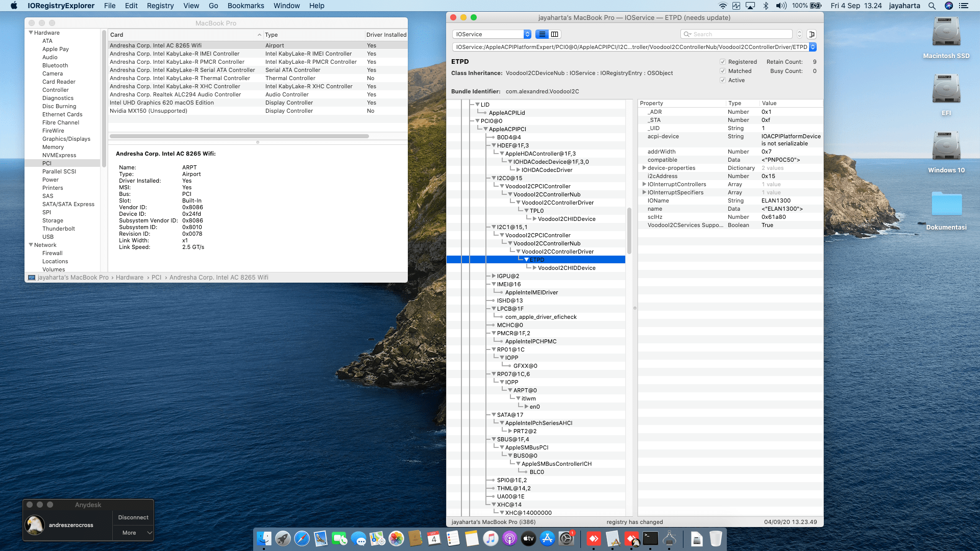
Task: Click the Property column header
Action: tap(682, 103)
